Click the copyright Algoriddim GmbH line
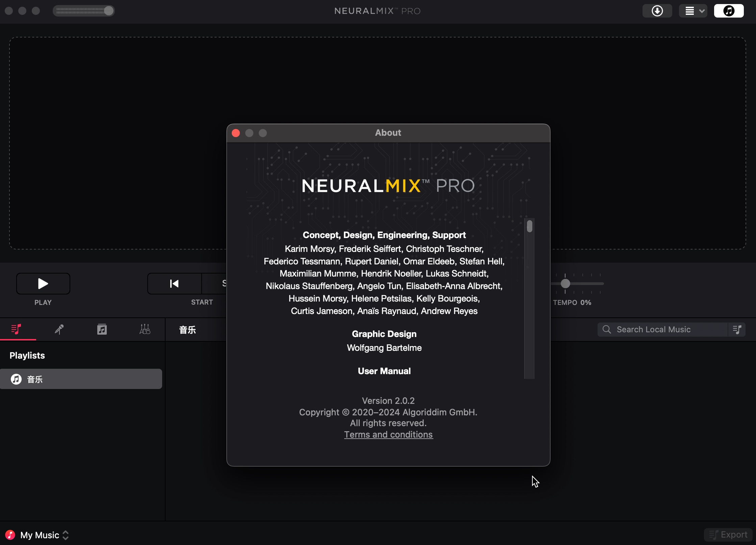This screenshot has width=756, height=545. tap(388, 412)
